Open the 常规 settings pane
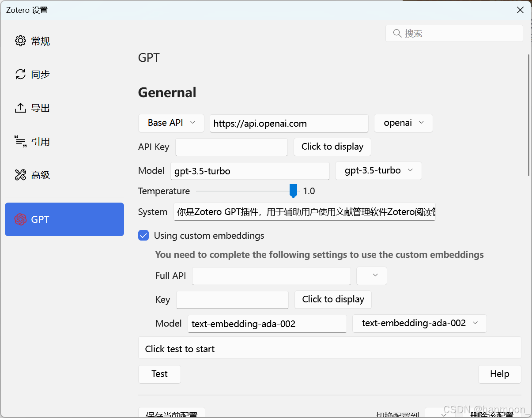 64,41
